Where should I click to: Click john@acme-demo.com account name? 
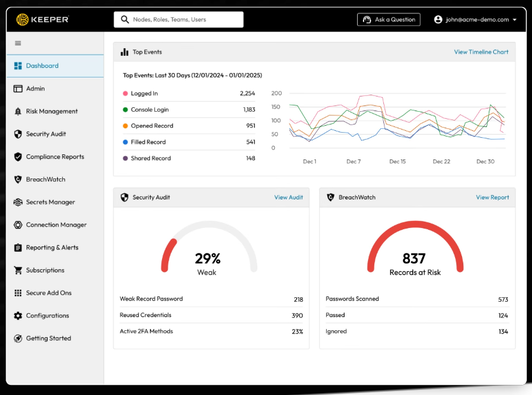click(477, 20)
